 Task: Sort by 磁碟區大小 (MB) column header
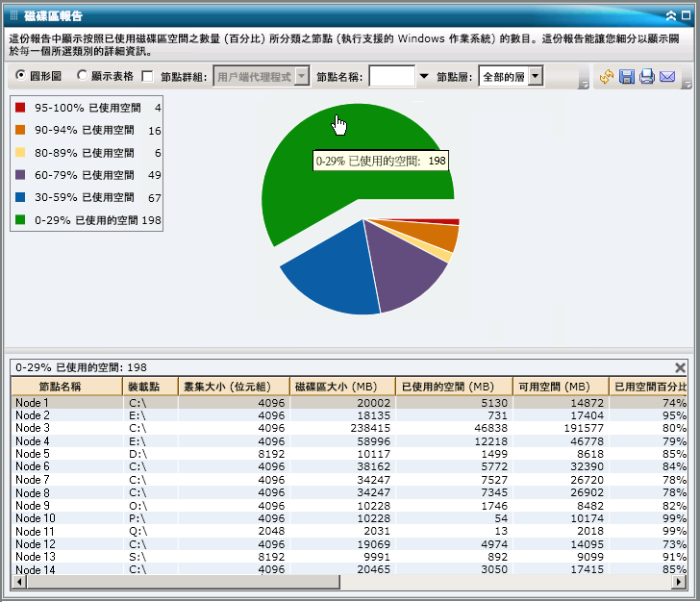[342, 386]
